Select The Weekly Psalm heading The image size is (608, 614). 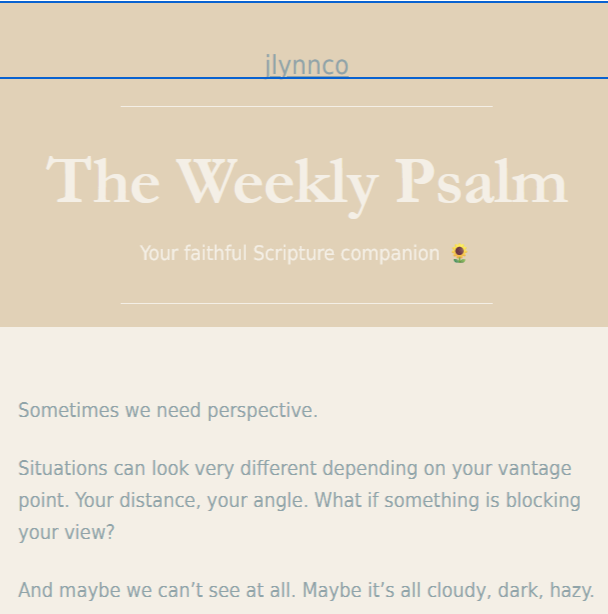pyautogui.click(x=307, y=185)
